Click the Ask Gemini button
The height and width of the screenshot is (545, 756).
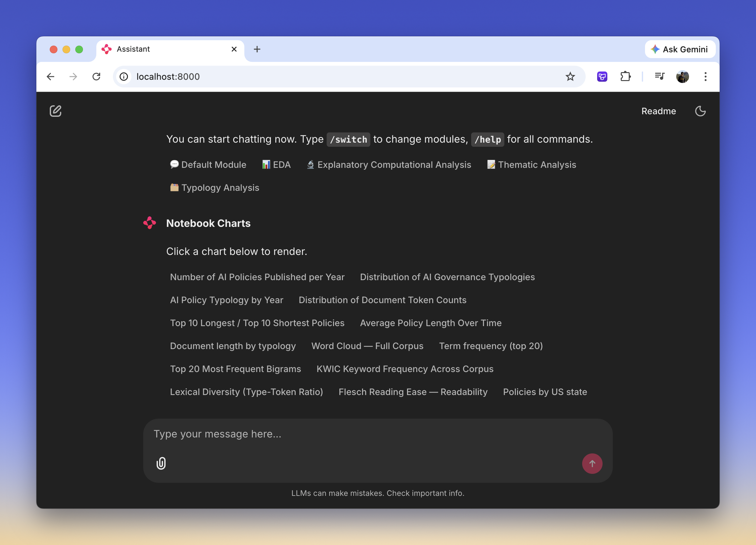(x=680, y=49)
